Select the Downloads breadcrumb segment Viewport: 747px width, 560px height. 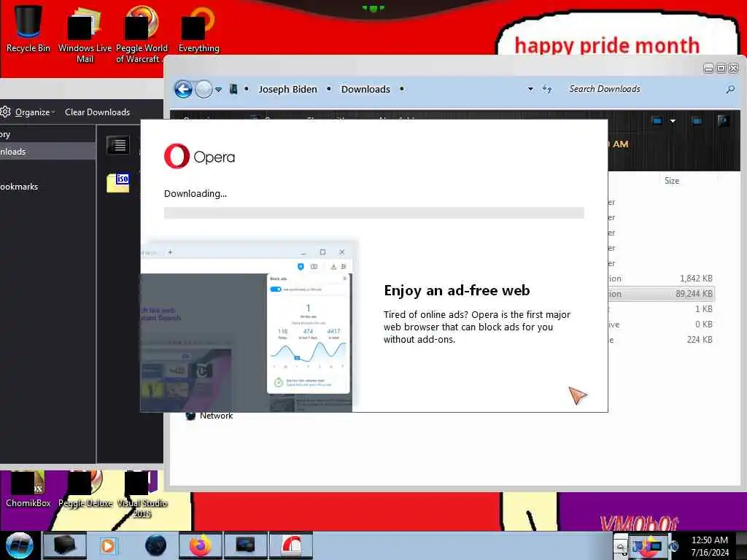[365, 89]
